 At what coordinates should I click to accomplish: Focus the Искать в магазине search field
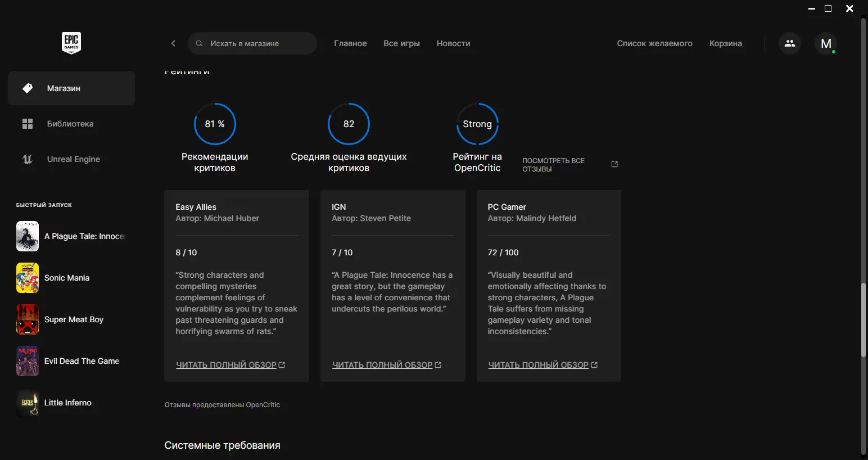(x=252, y=43)
